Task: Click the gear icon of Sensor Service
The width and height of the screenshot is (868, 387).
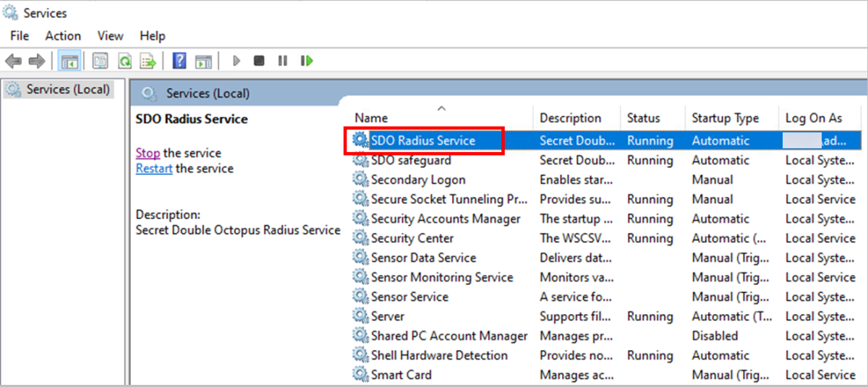Action: [360, 297]
